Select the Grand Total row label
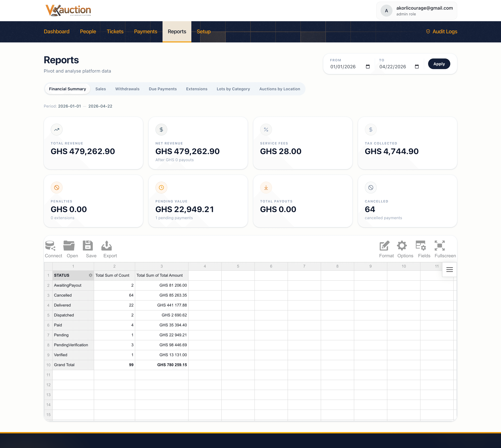This screenshot has height=448, width=501. (x=73, y=365)
